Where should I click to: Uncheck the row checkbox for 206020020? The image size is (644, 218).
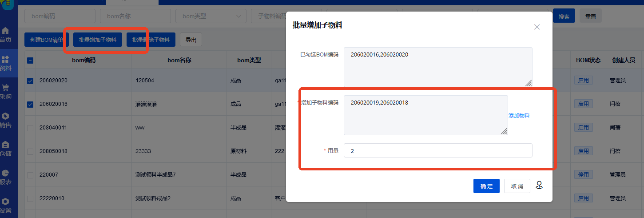pyautogui.click(x=30, y=81)
